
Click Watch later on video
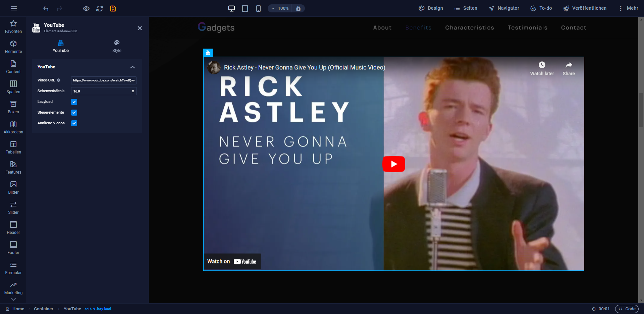542,69
